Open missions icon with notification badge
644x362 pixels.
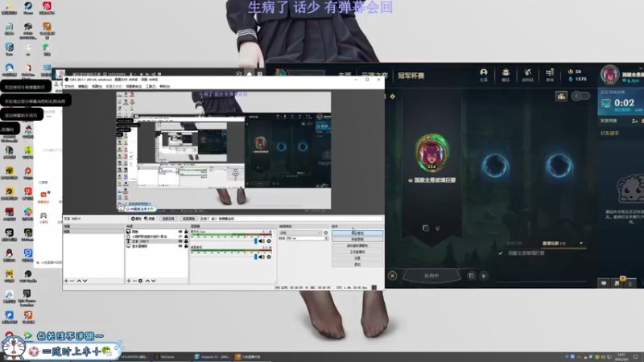click(x=617, y=282)
